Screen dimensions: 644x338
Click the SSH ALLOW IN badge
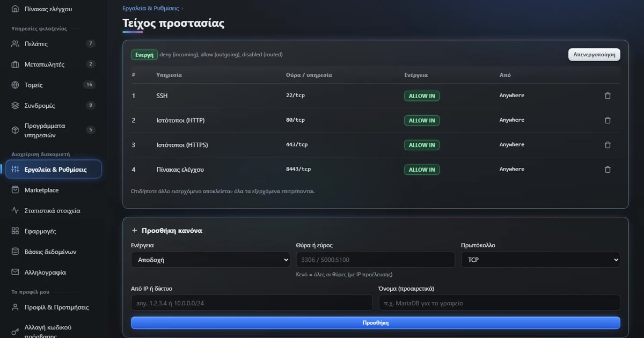[x=422, y=96]
